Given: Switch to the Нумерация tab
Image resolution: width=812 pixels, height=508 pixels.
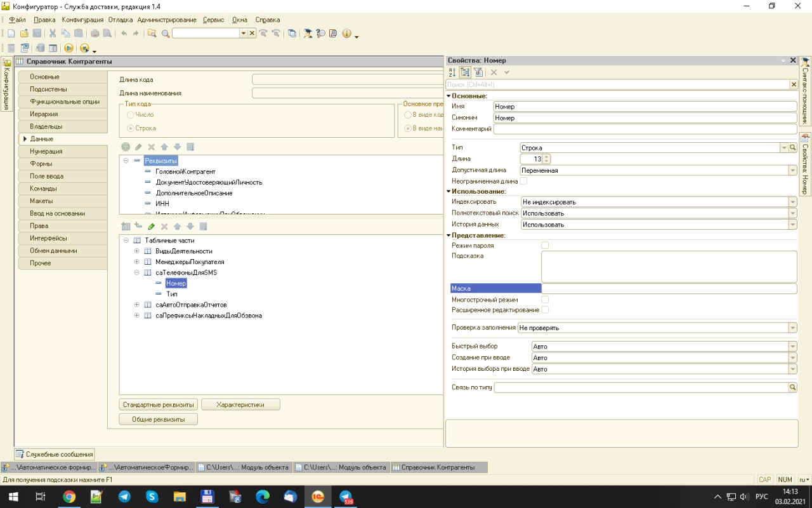Looking at the screenshot, I should click(x=46, y=151).
